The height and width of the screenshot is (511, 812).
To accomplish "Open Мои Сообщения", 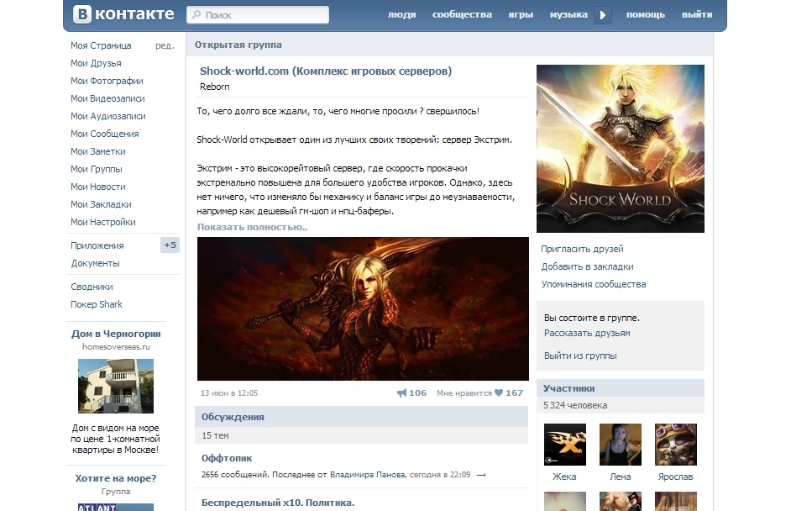I will 105,134.
